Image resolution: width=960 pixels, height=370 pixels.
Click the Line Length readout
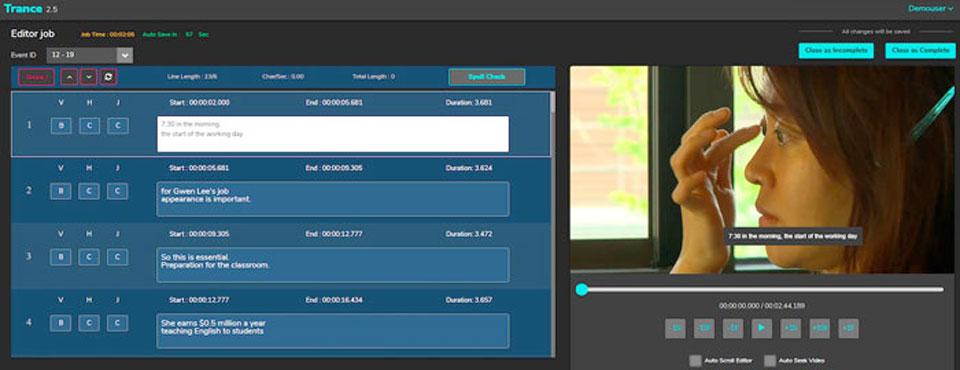pos(192,77)
